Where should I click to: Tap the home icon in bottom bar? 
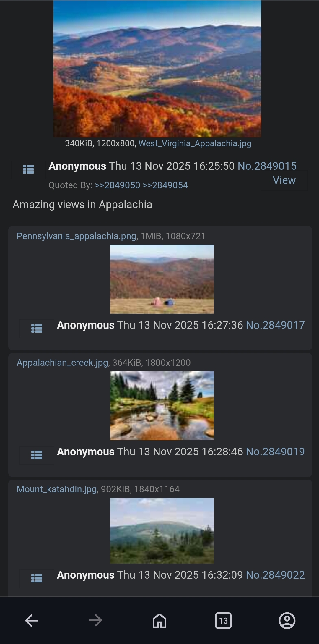click(159, 620)
